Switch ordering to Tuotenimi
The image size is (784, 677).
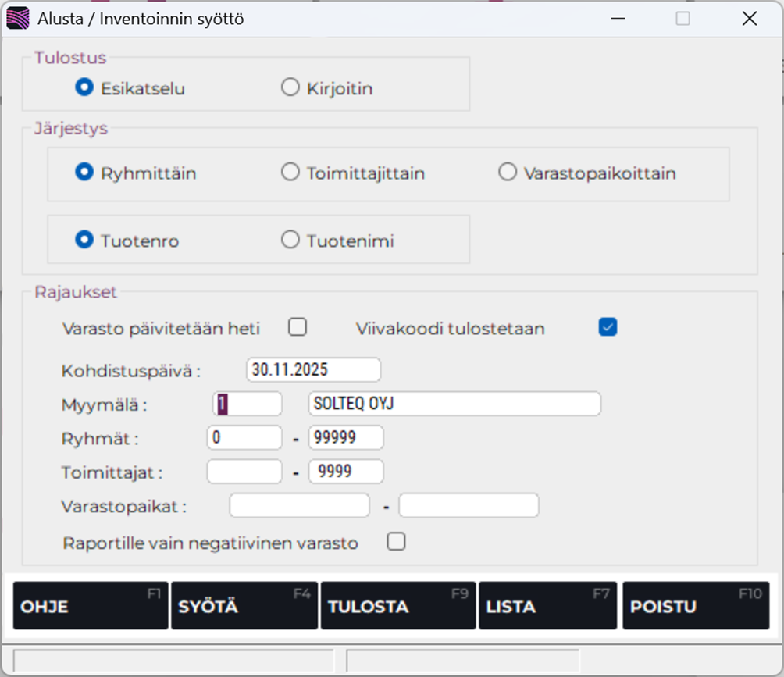[290, 241]
